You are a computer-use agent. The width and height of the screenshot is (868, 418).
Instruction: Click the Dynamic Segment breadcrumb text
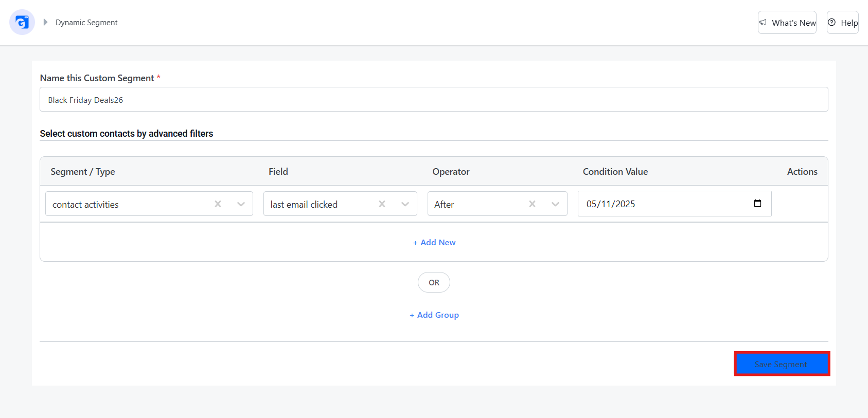(x=86, y=23)
